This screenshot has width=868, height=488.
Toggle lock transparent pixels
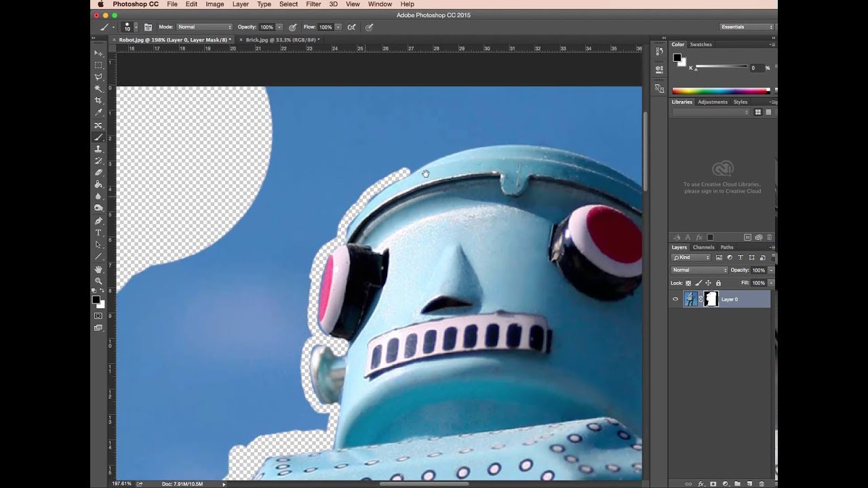tap(688, 283)
